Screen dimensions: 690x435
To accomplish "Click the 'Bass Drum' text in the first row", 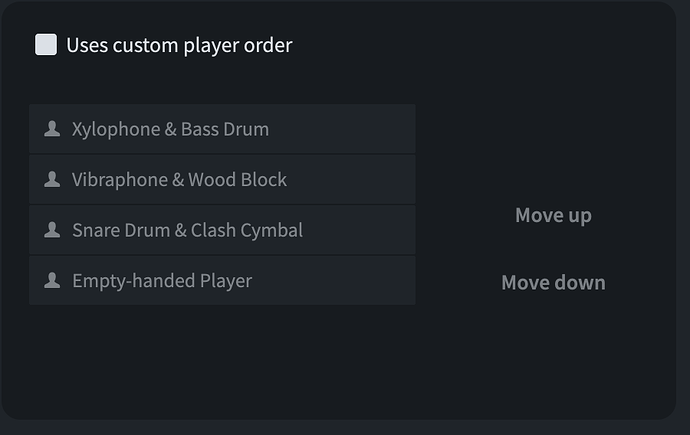I will point(225,129).
